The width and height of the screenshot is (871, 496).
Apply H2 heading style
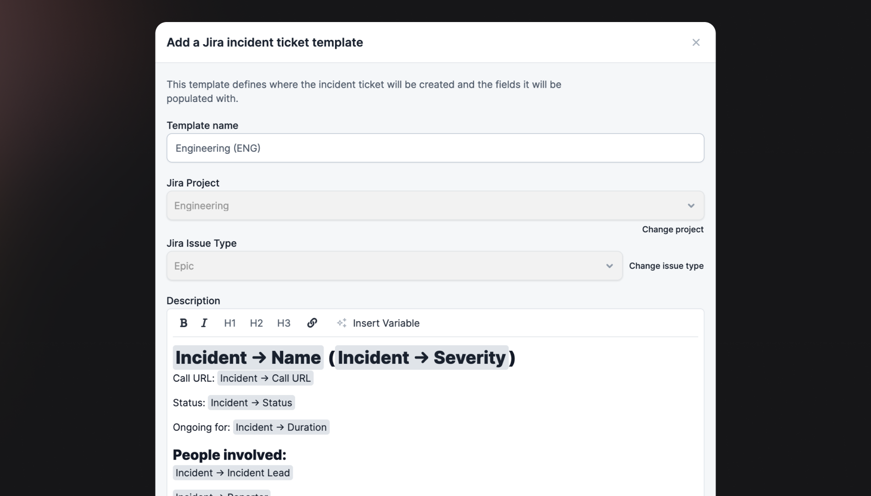click(256, 323)
